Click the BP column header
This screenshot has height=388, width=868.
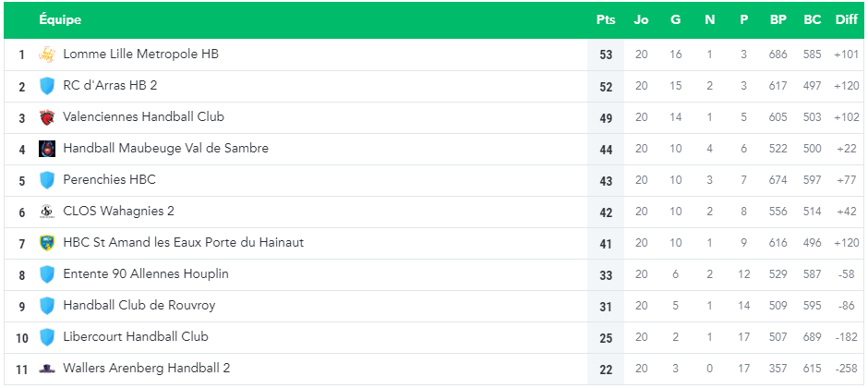778,20
